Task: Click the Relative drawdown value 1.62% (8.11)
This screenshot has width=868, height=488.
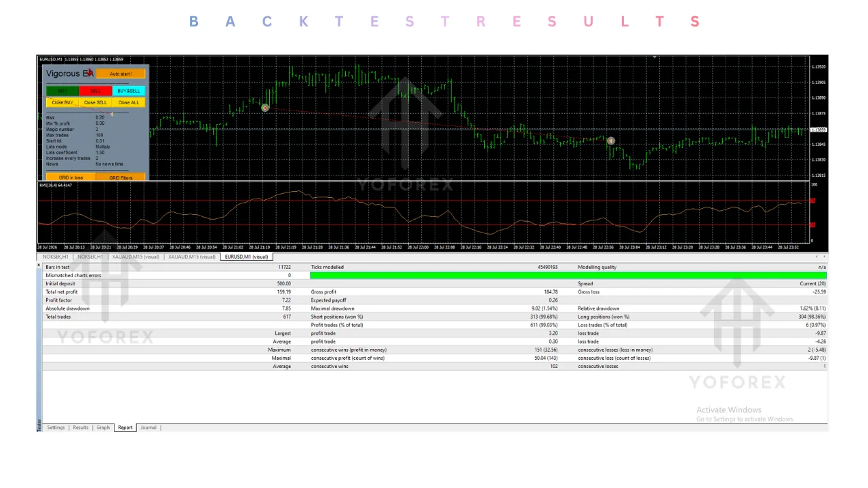Action: 812,308
